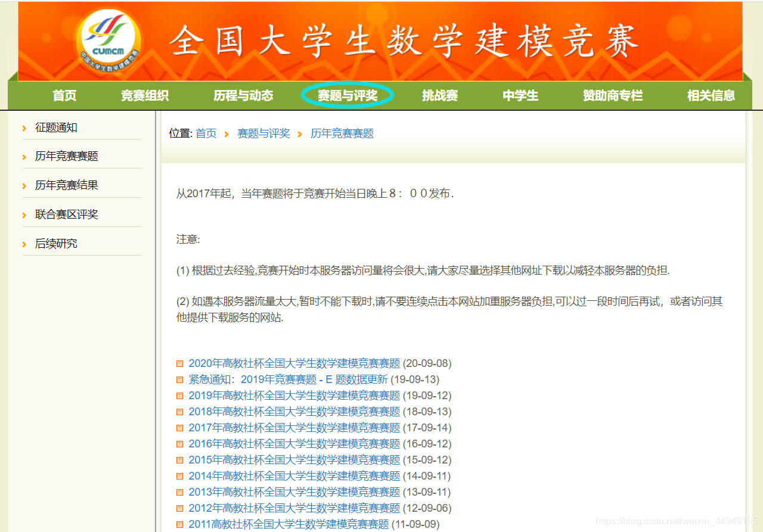The height and width of the screenshot is (532, 763).
Task: Select 后续研究 in the sidebar
Action: pos(56,244)
